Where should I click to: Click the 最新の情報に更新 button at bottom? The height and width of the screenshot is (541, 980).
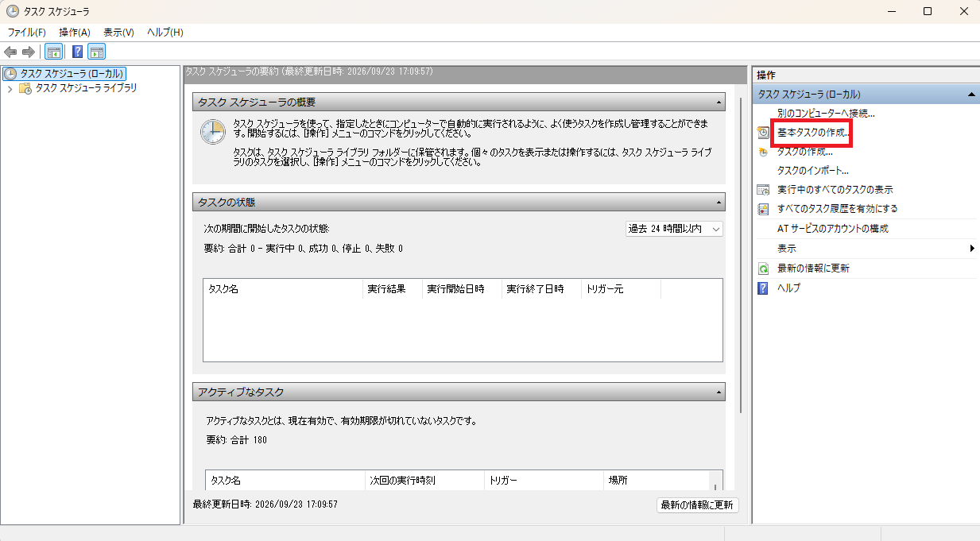(698, 506)
